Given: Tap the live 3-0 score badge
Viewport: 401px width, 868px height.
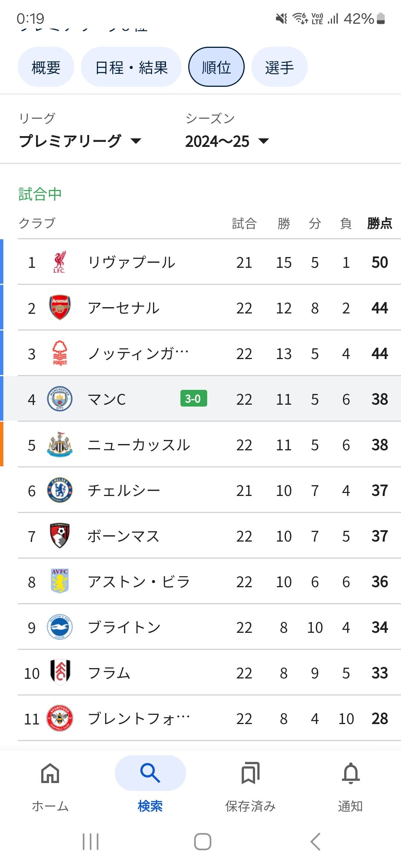Looking at the screenshot, I should (x=193, y=399).
